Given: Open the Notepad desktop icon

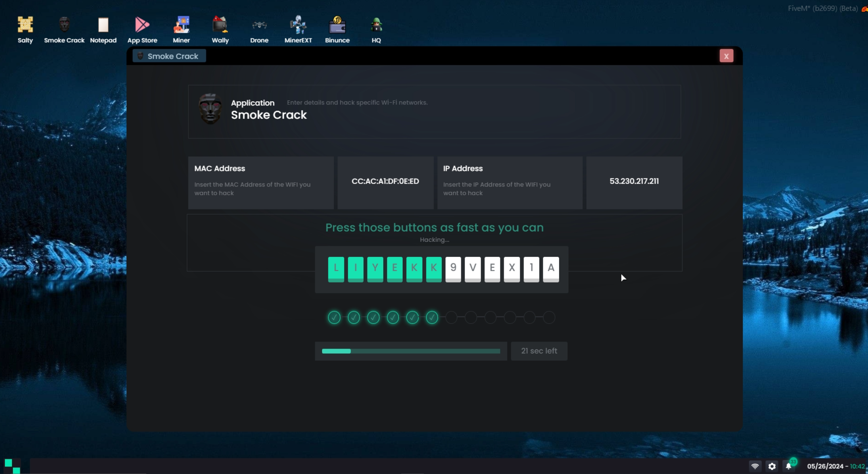Looking at the screenshot, I should point(103,30).
